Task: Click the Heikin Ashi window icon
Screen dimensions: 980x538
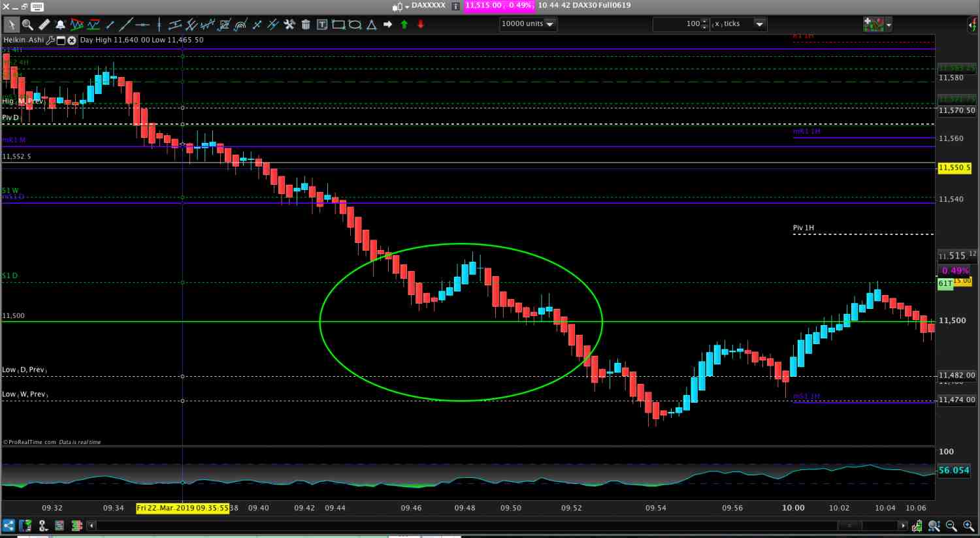Action: [61, 40]
